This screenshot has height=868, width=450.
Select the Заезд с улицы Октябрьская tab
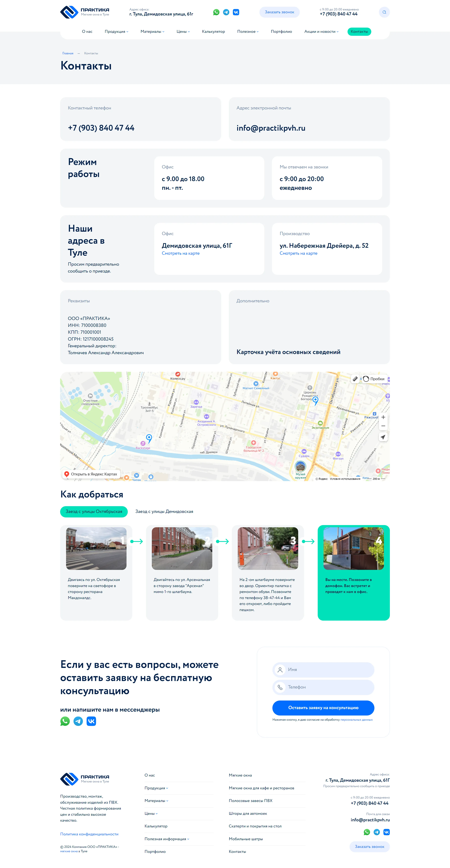click(x=94, y=511)
